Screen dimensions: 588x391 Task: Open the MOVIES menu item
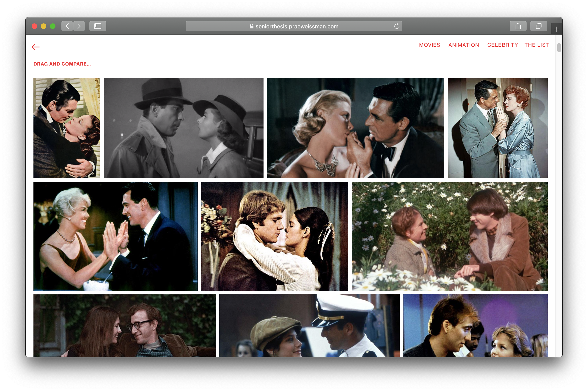click(429, 45)
